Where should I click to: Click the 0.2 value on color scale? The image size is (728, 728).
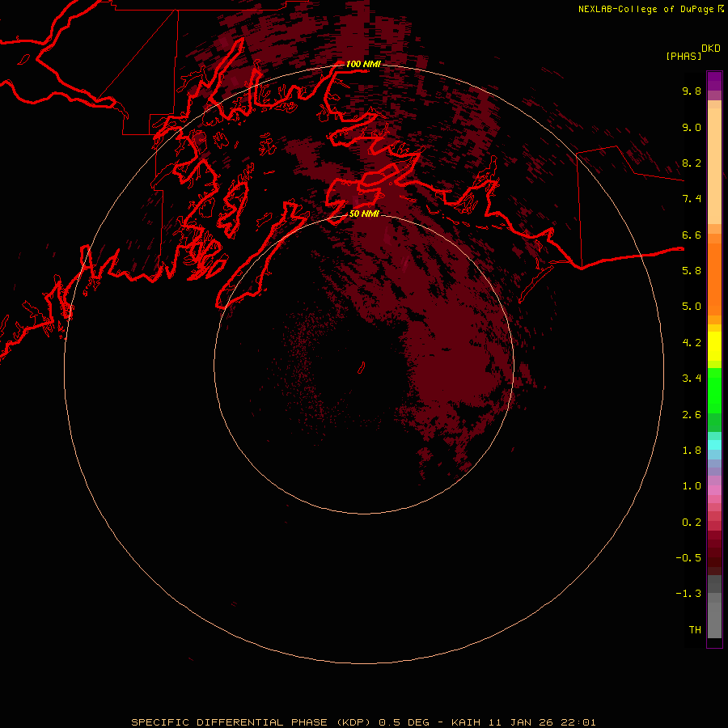coord(692,523)
